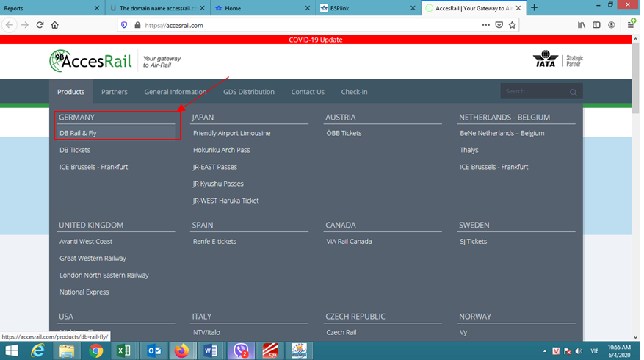Image resolution: width=644 pixels, height=360 pixels.
Task: Close the Reports tab
Action: coord(96,8)
